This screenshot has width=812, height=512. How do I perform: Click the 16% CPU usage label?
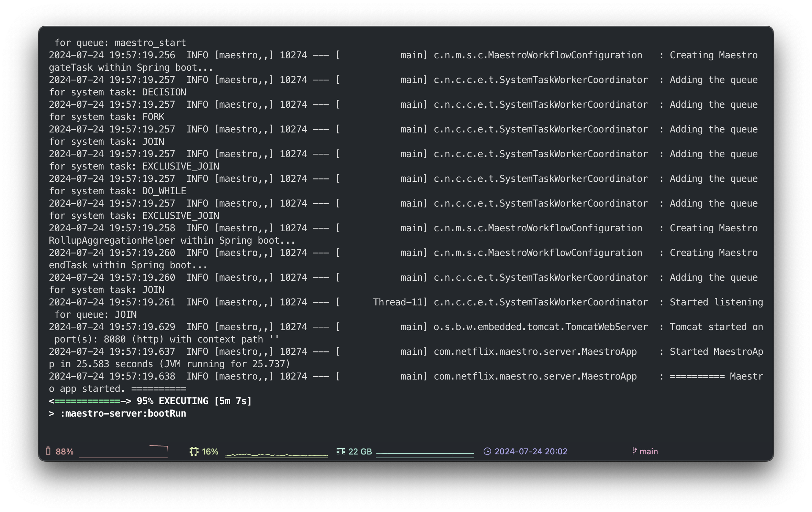[x=210, y=452]
